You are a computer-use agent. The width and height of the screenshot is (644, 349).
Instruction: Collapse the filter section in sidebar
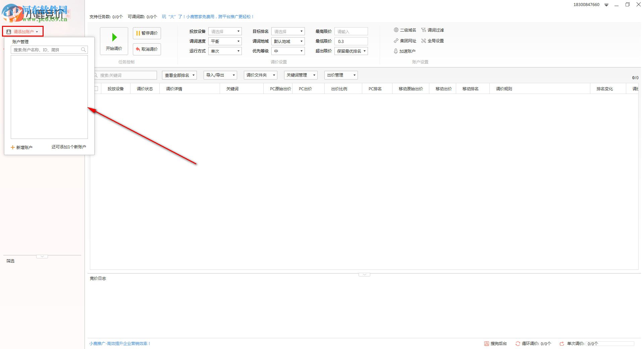42,257
